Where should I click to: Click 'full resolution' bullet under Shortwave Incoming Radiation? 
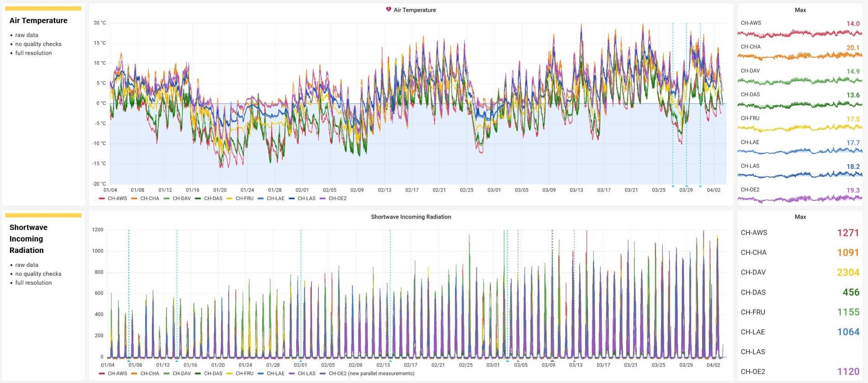click(33, 283)
